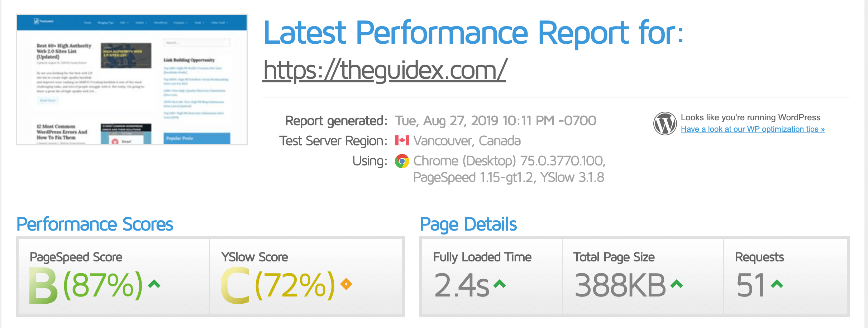The width and height of the screenshot is (868, 328).
Task: Click the theguidex site screenshot thumbnail
Action: pyautogui.click(x=132, y=79)
